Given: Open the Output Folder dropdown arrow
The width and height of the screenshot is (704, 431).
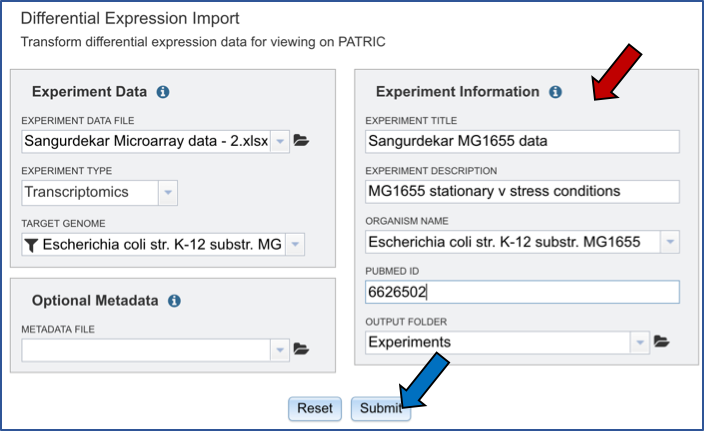Looking at the screenshot, I should (640, 343).
